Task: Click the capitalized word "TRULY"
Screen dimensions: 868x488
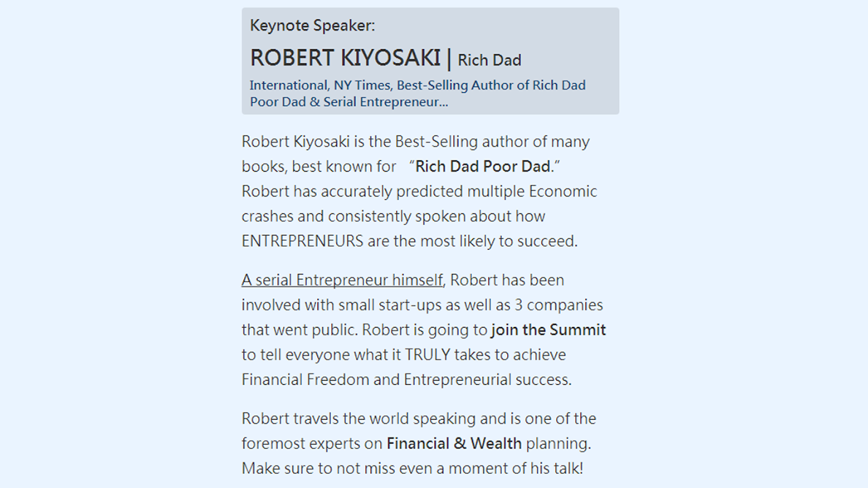Action: click(427, 355)
